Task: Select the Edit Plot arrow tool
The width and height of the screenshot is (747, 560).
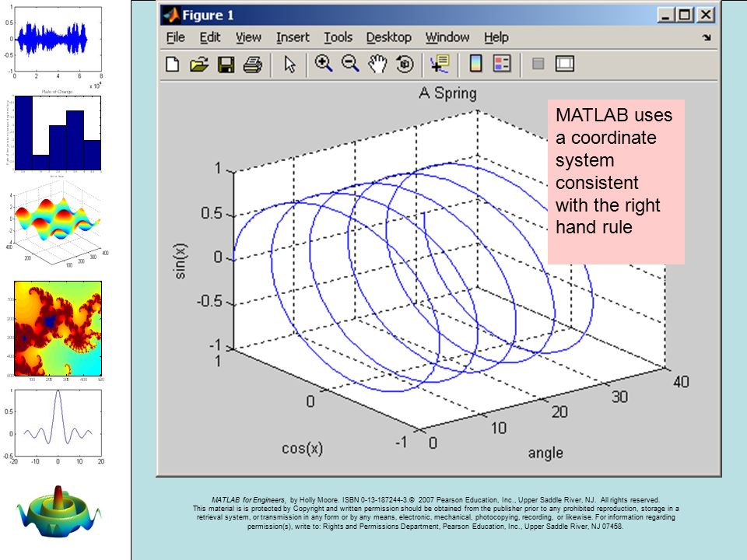Action: pyautogui.click(x=289, y=64)
